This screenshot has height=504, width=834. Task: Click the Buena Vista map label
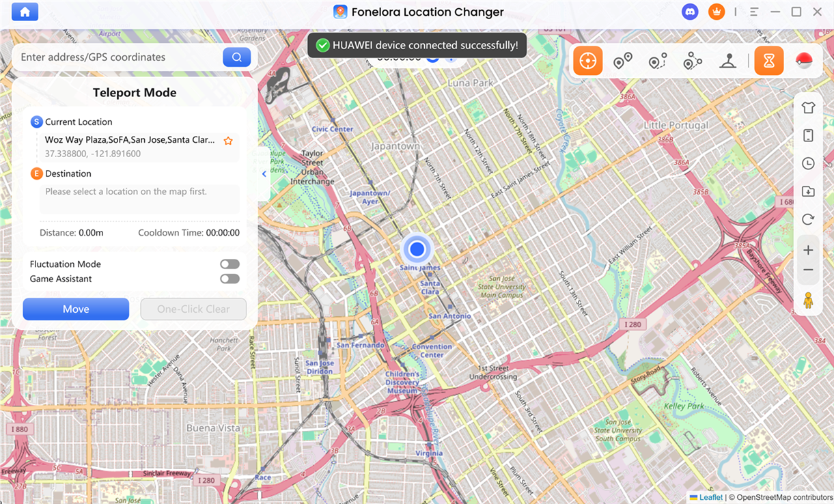pos(213,428)
